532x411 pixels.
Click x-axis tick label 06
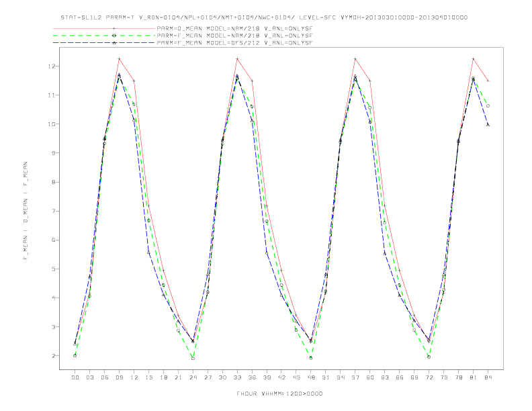tap(105, 377)
